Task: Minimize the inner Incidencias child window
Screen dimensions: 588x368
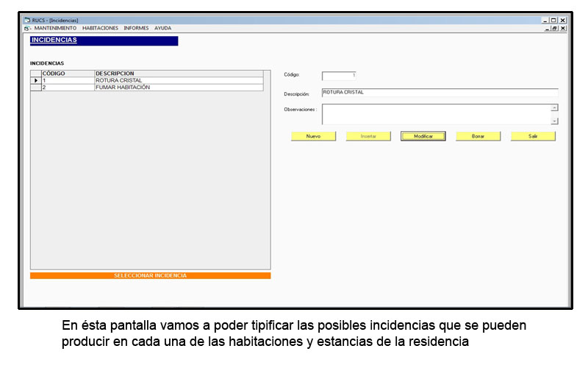Action: (548, 29)
